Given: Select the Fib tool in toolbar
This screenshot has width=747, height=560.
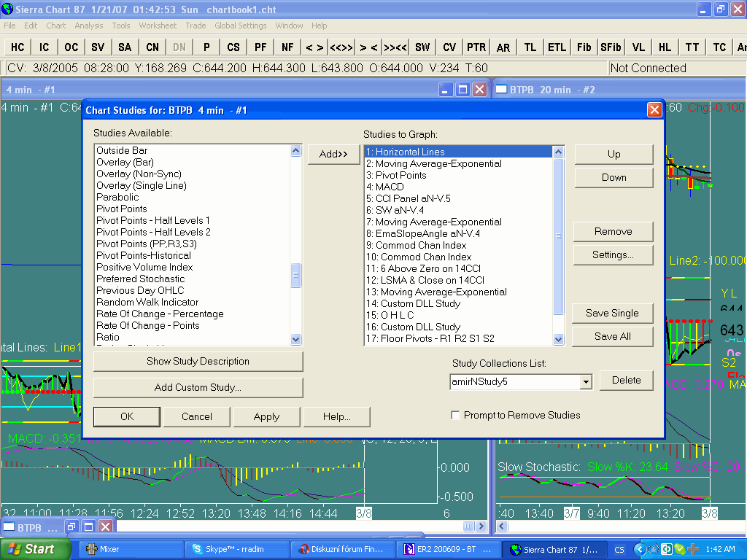Looking at the screenshot, I should [584, 47].
